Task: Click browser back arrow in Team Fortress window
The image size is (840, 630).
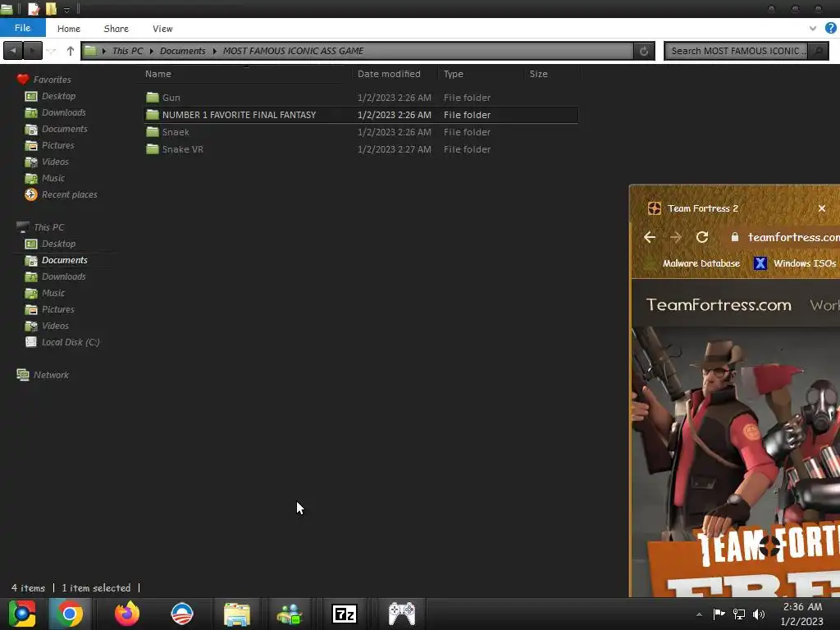Action: point(650,237)
